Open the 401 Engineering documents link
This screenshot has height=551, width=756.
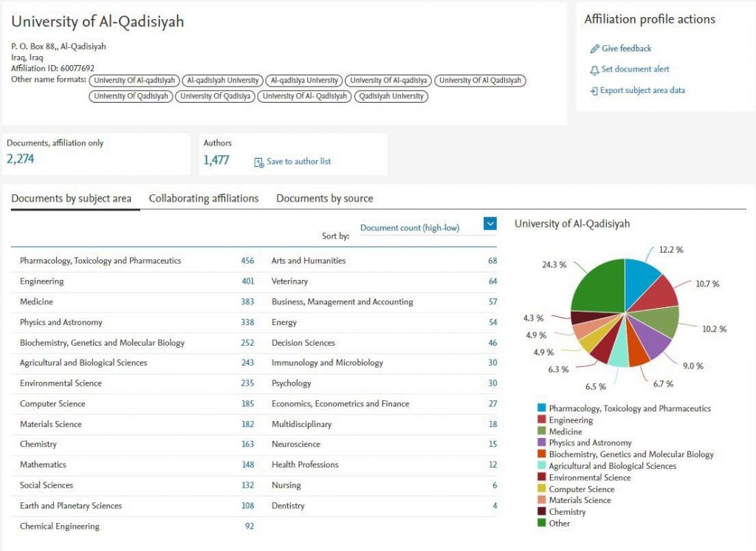point(247,281)
